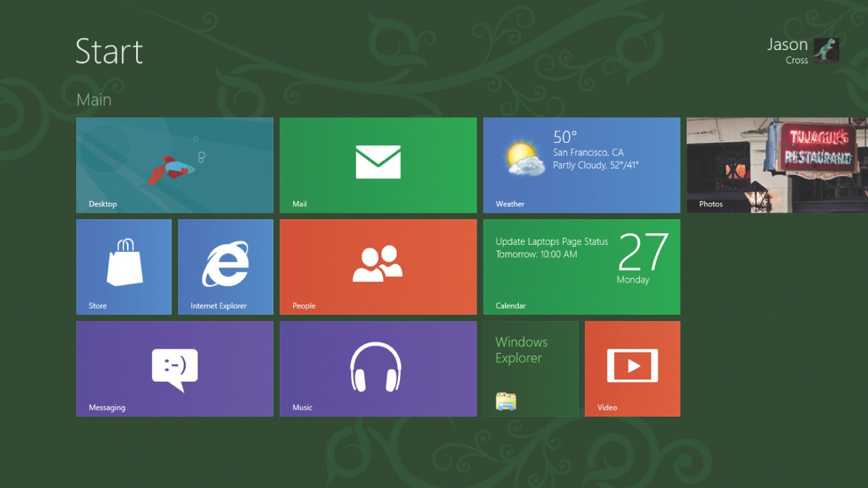Click the 50° temperature reading
This screenshot has width=868, height=488.
(564, 137)
